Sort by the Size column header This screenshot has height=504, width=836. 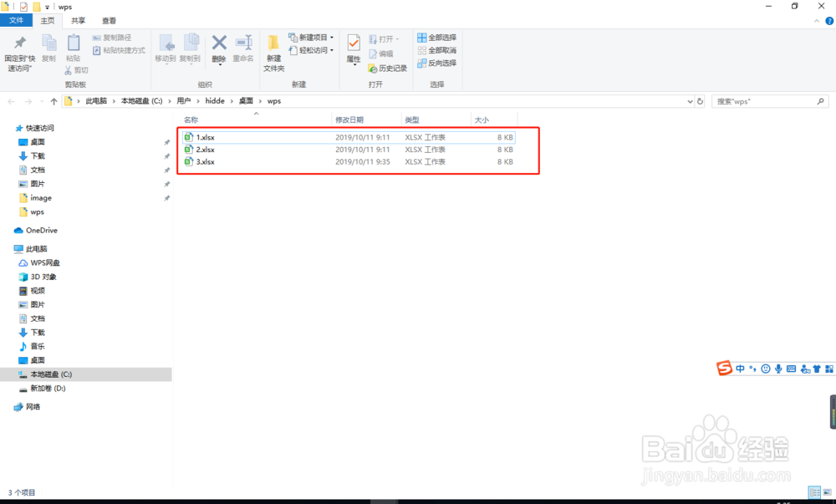(482, 120)
